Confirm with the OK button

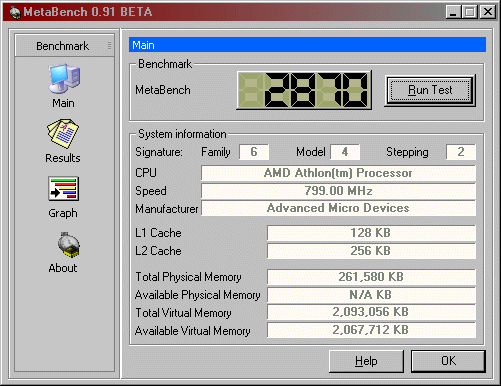(448, 361)
